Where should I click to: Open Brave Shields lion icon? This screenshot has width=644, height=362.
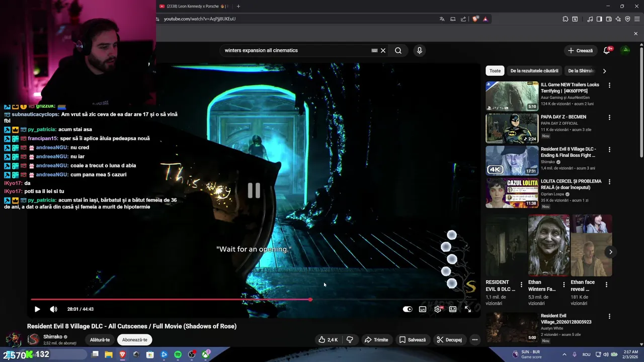click(x=475, y=19)
